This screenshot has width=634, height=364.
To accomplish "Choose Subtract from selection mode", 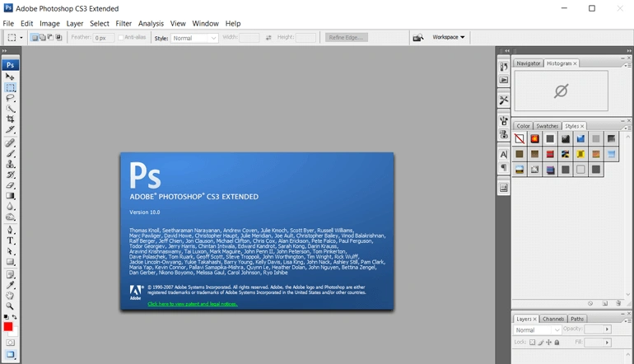I will coord(50,38).
